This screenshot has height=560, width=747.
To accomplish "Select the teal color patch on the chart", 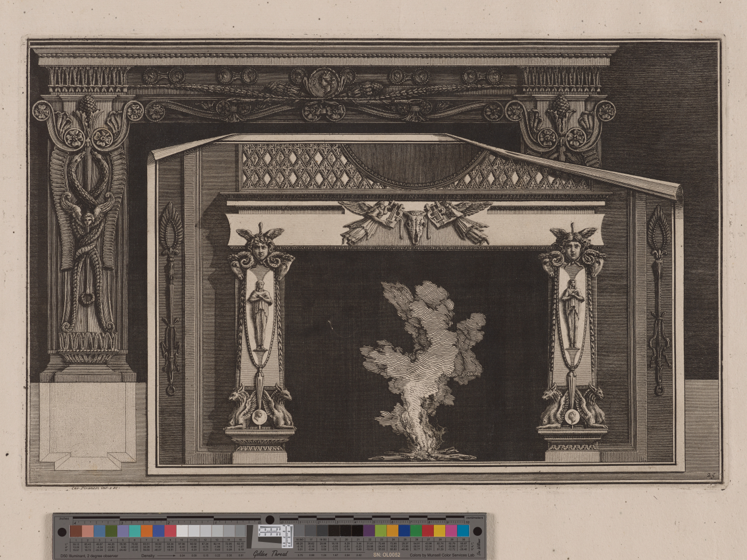I will point(135,531).
